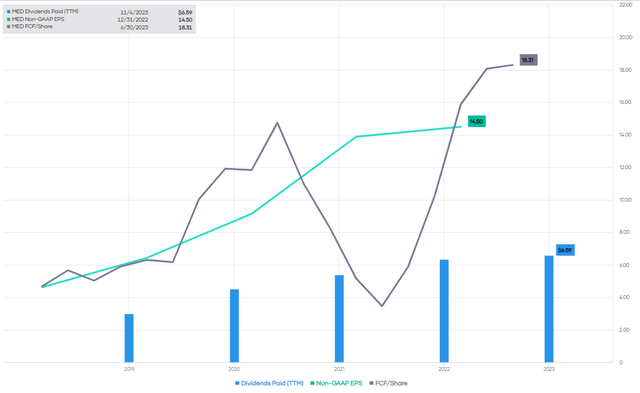Click the gray FCF/Share legend square

(x=371, y=383)
